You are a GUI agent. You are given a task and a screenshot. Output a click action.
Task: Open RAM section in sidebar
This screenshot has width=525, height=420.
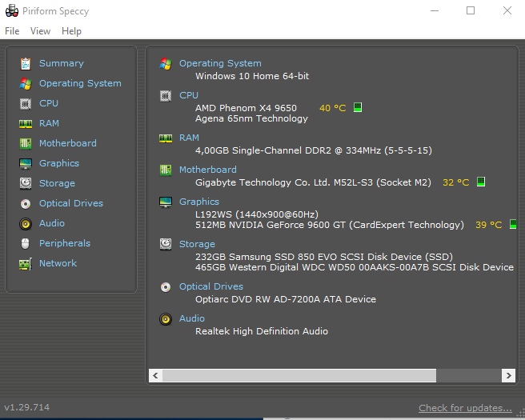49,123
